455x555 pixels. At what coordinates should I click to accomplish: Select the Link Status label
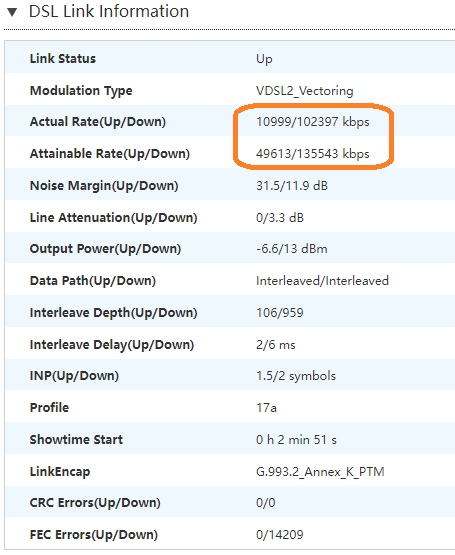click(63, 58)
